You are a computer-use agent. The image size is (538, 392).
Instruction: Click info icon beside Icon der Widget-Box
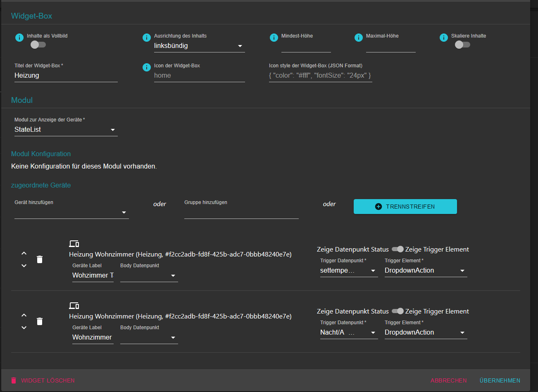pyautogui.click(x=147, y=67)
